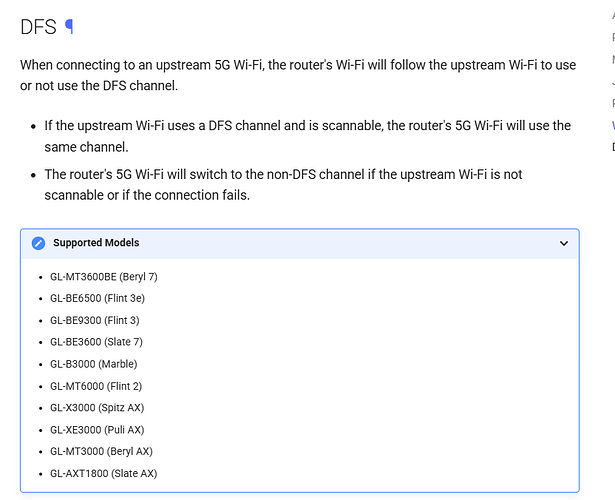Select the GL-MT3600BE (Beryl 7) list entry

(x=104, y=276)
